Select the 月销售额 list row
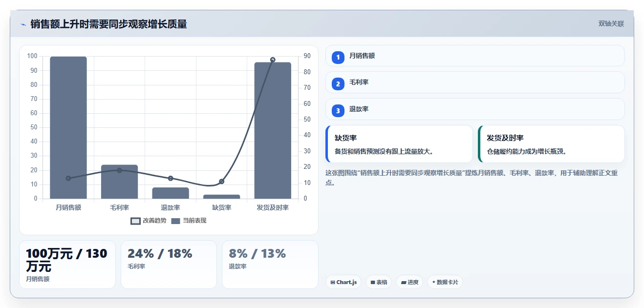Screen dimensions: 644x308 pos(475,56)
